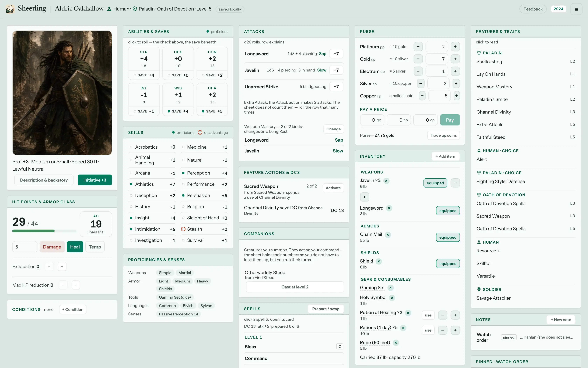Remove Gaming Set from inventory
This screenshot has width=588, height=368.
pos(390,288)
